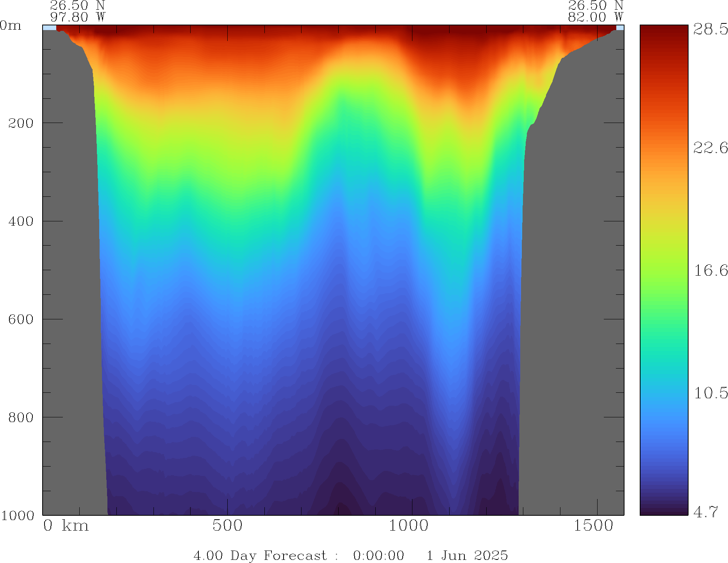
Task: Select the 4.7 colorbar label
Action: [x=706, y=511]
